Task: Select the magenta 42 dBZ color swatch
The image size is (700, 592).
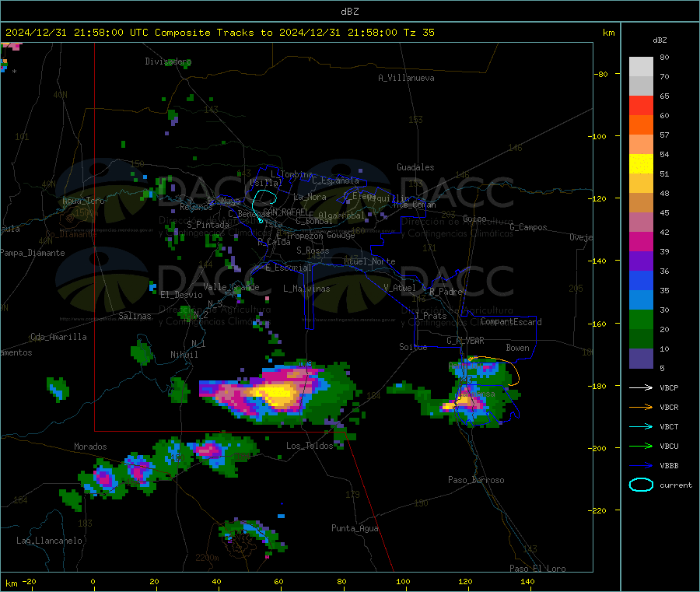Action: click(641, 241)
